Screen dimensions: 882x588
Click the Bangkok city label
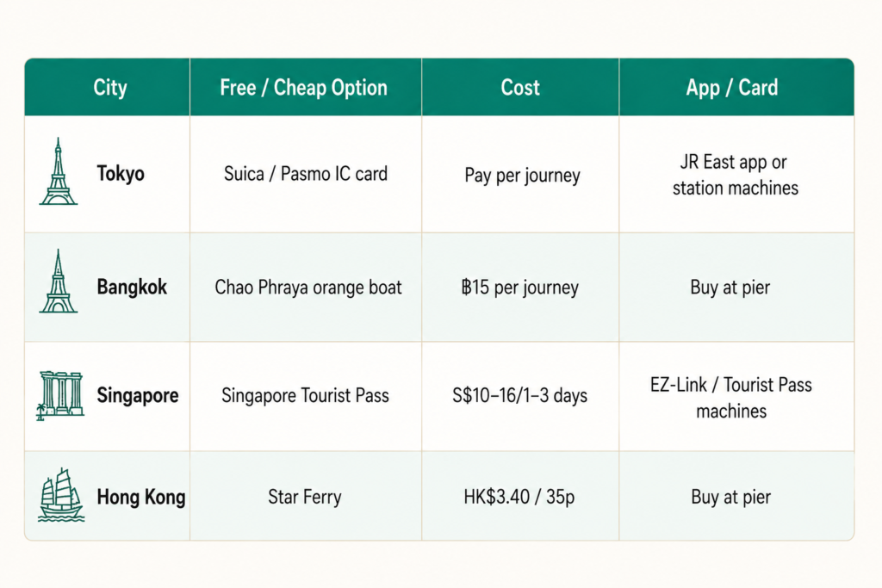click(132, 288)
